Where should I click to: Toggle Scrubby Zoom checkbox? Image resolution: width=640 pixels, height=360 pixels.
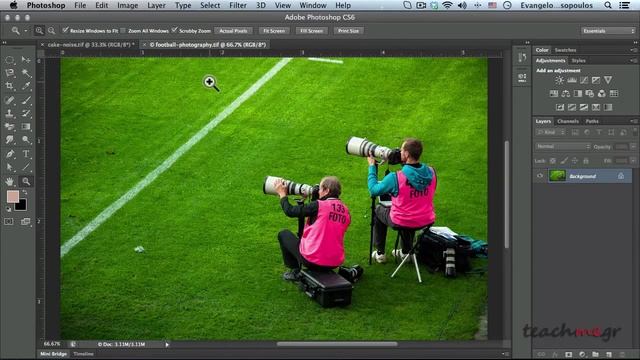175,30
